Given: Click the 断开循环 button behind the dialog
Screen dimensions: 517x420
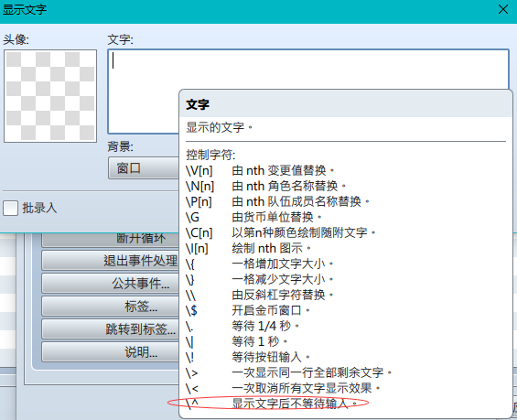Looking at the screenshot, I should (x=111, y=240).
